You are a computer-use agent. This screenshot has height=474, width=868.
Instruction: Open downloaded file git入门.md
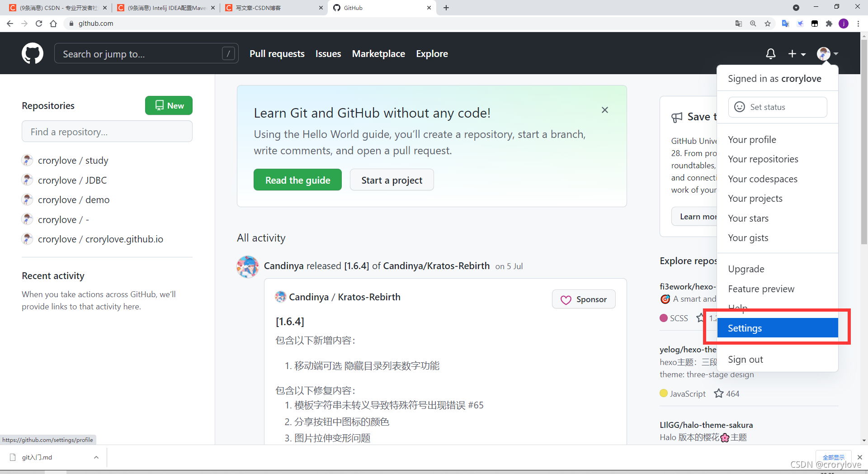coord(37,457)
